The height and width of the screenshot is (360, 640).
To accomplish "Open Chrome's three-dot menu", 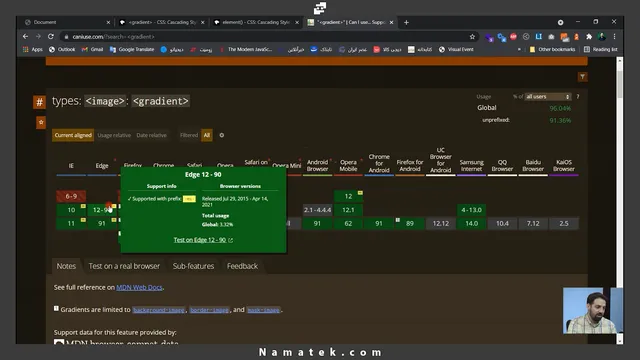I will click(x=614, y=37).
